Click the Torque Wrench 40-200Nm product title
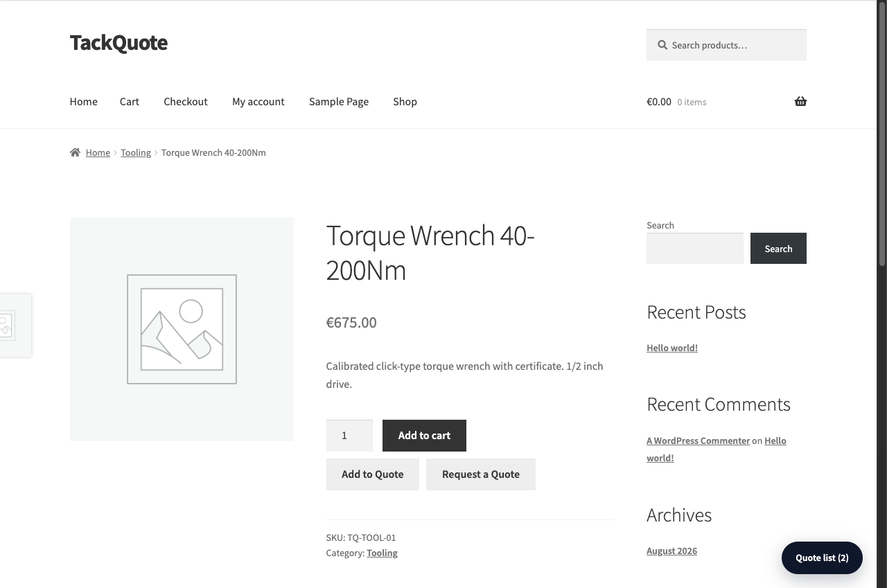Image resolution: width=887 pixels, height=588 pixels. [430, 253]
